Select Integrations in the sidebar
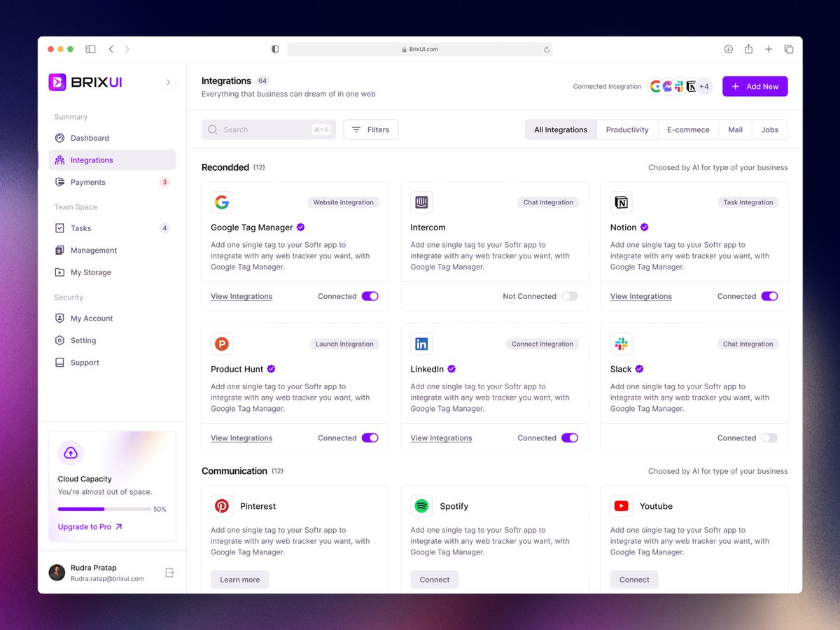Screen dimensions: 840x630 tap(112, 160)
